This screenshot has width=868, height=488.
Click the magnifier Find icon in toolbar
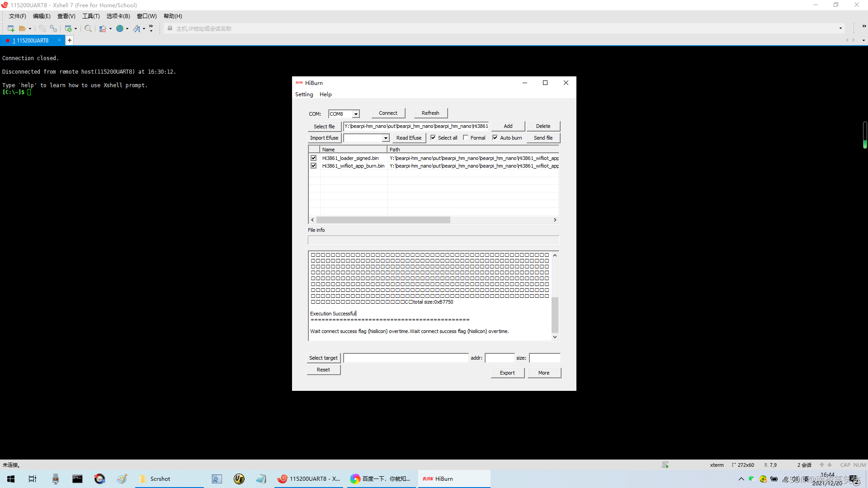pyautogui.click(x=88, y=28)
